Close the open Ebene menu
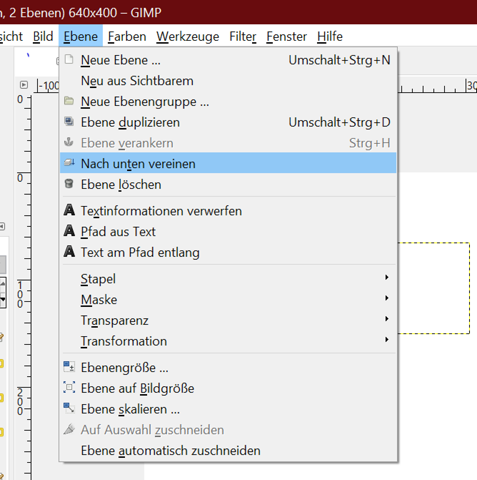This screenshot has width=477, height=480. pyautogui.click(x=81, y=36)
